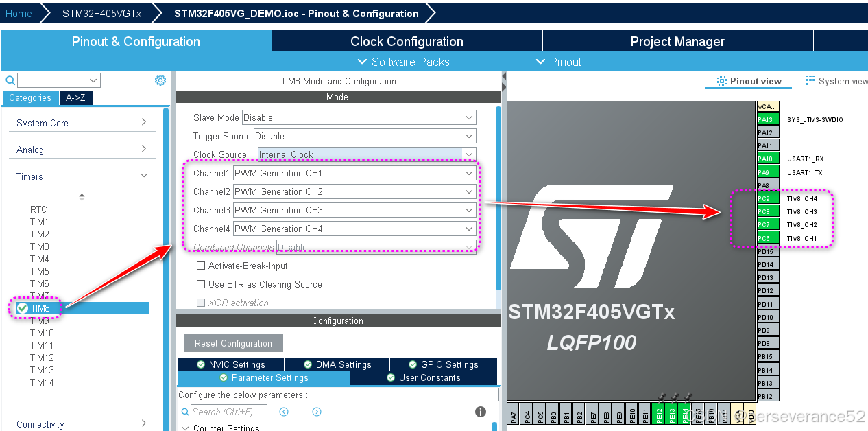
Task: Click pin PD8 on the chip
Action: [768, 343]
